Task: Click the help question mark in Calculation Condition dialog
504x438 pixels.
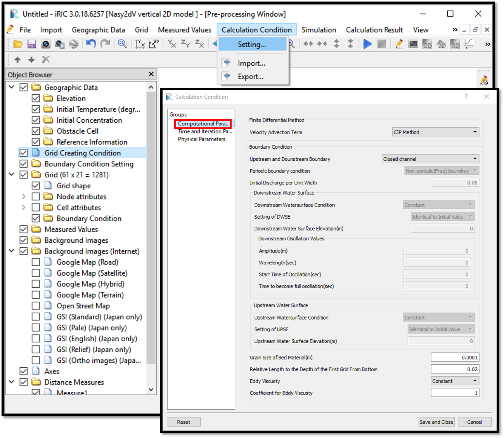Action: pyautogui.click(x=466, y=97)
